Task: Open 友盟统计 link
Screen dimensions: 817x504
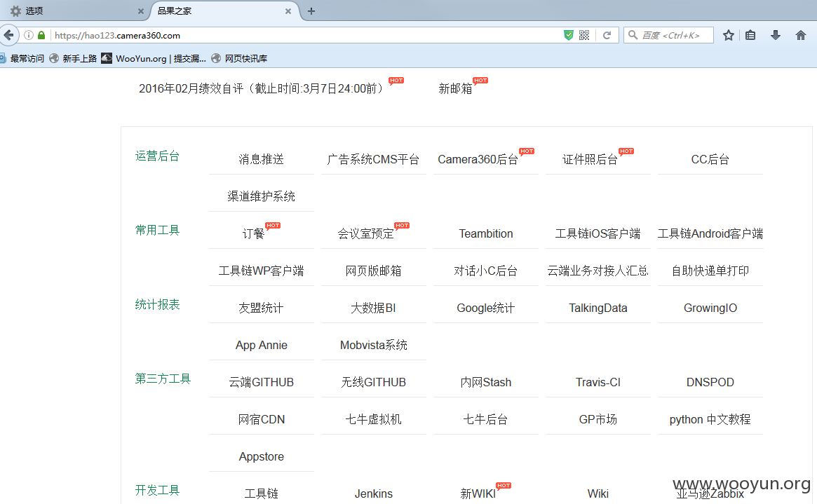Action: tap(261, 308)
